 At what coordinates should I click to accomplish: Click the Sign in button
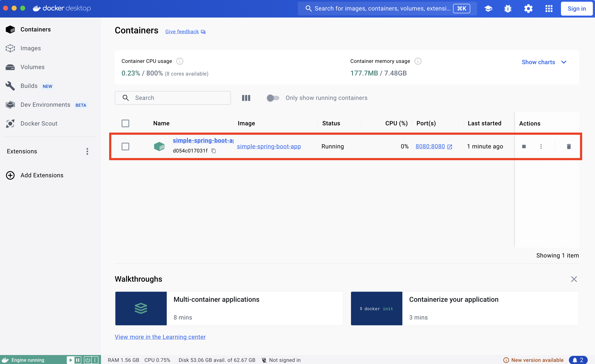tap(576, 9)
